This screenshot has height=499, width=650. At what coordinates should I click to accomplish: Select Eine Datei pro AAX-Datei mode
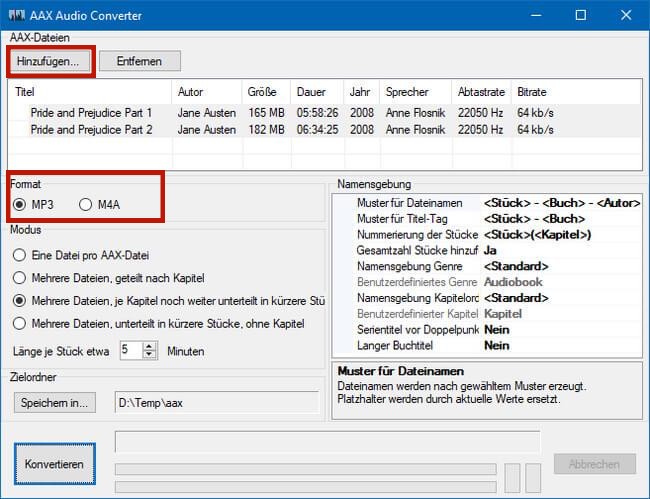coord(19,256)
